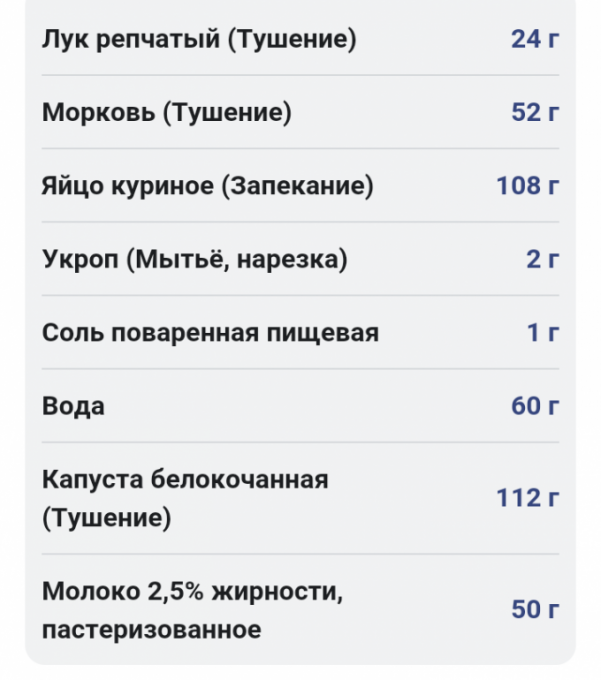Click the 52 г carrot weight
Image resolution: width=601 pixels, height=680 pixels.
534,113
